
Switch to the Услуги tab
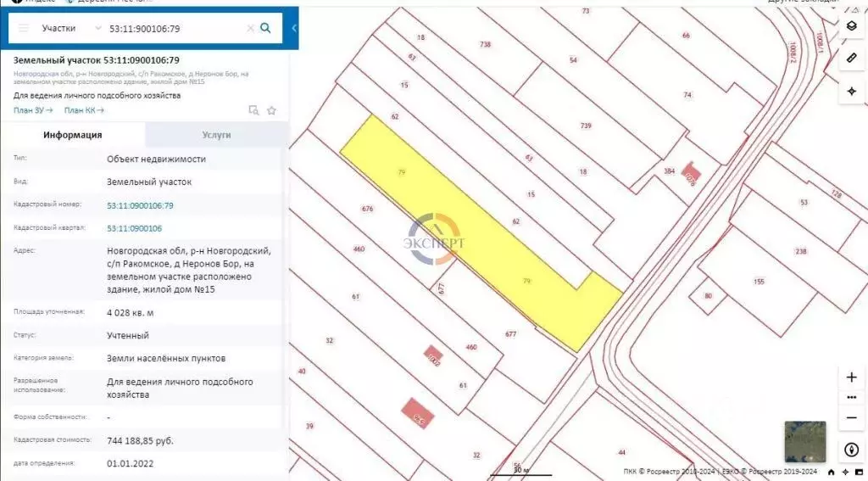point(216,135)
